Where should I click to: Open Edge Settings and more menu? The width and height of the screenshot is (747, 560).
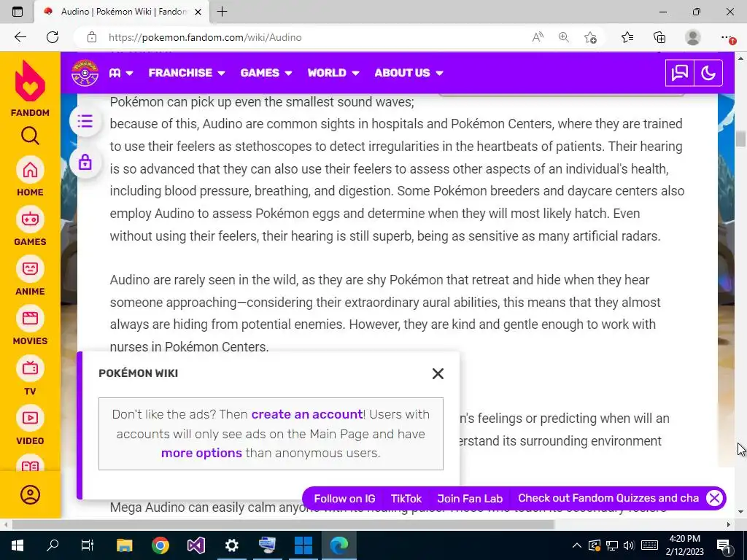pos(727,37)
